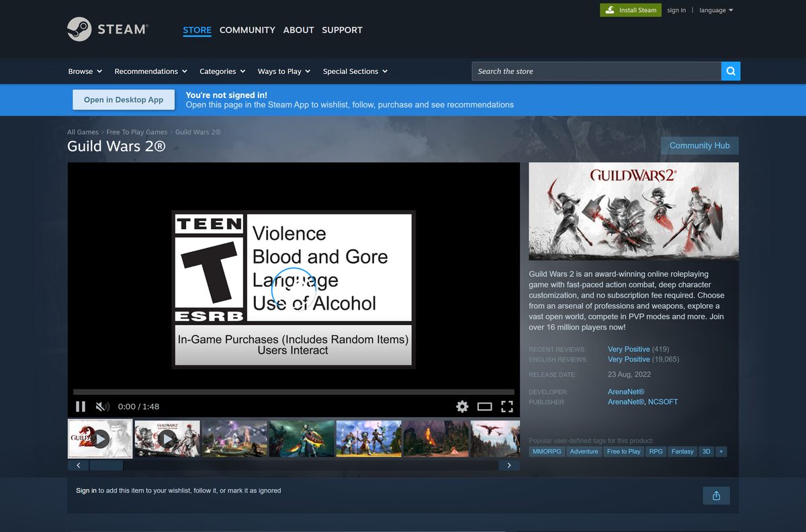Image resolution: width=806 pixels, height=532 pixels.
Task: Open the COMMUNITY menu
Action: [x=247, y=30]
